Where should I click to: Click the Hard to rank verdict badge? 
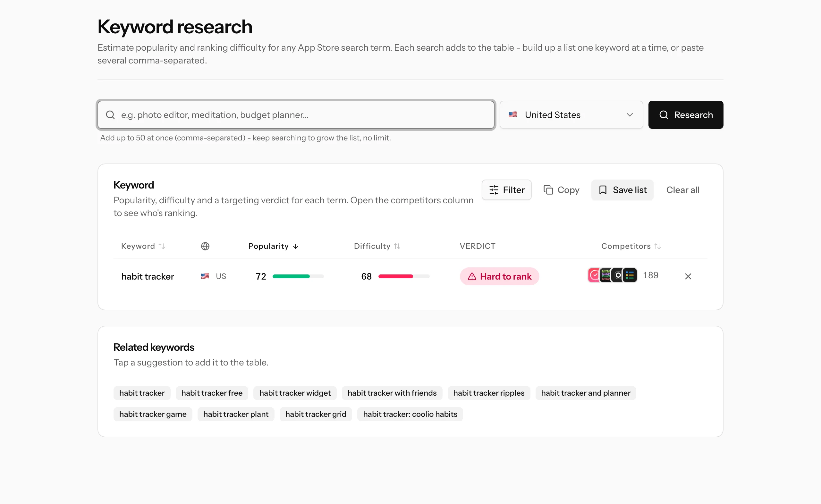(499, 276)
